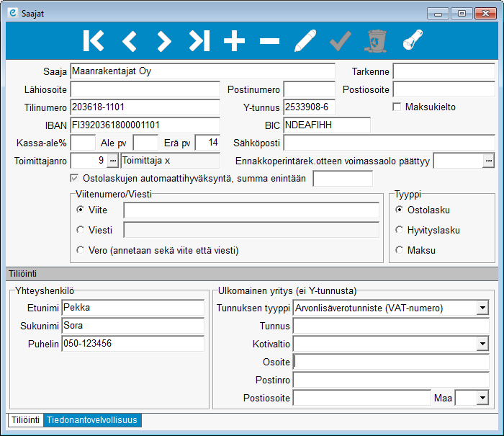This screenshot has height=436, width=504.
Task: Select the Vero radio option
Action: click(x=81, y=250)
